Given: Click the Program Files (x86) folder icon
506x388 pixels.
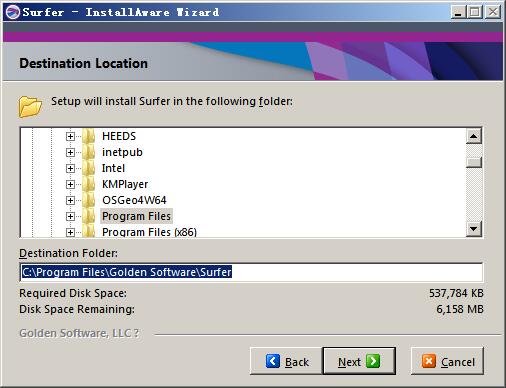Looking at the screenshot, I should click(x=89, y=231).
